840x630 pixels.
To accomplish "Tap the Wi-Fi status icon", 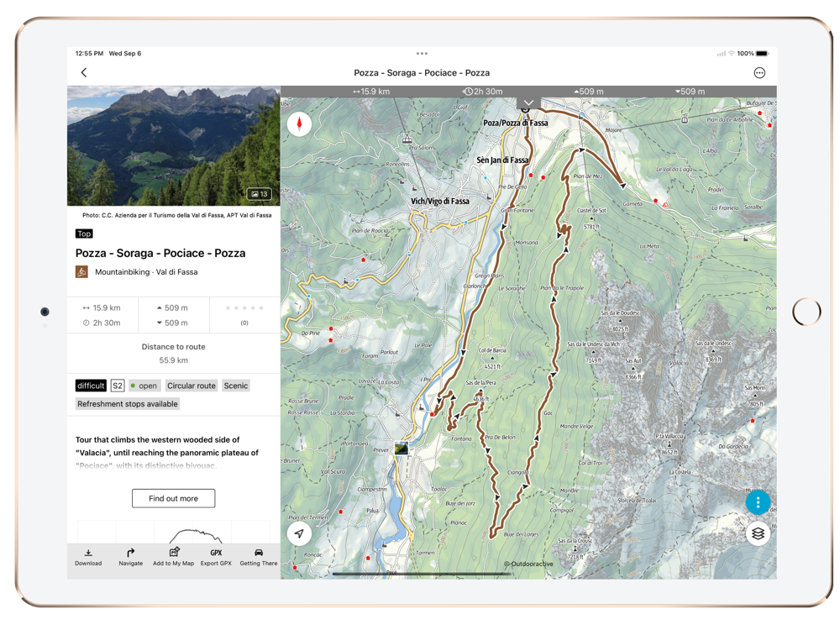I will coord(731,54).
